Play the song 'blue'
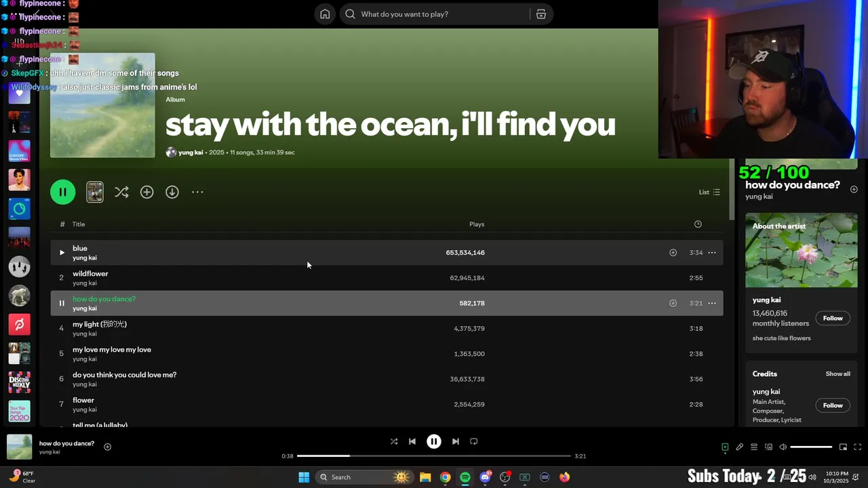Screen dimensions: 868x488 [62, 253]
